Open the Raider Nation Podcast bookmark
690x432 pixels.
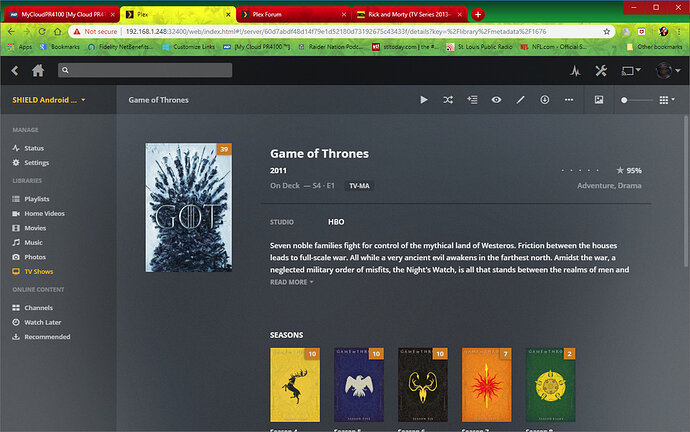point(330,47)
